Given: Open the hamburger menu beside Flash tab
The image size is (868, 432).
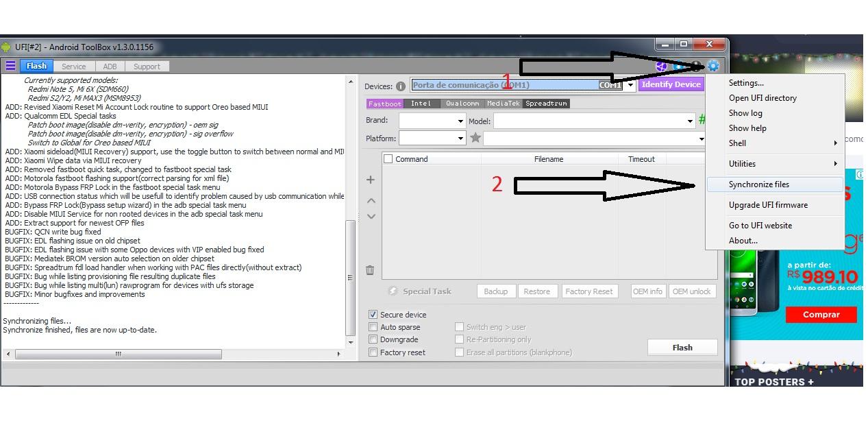Looking at the screenshot, I should pos(10,66).
